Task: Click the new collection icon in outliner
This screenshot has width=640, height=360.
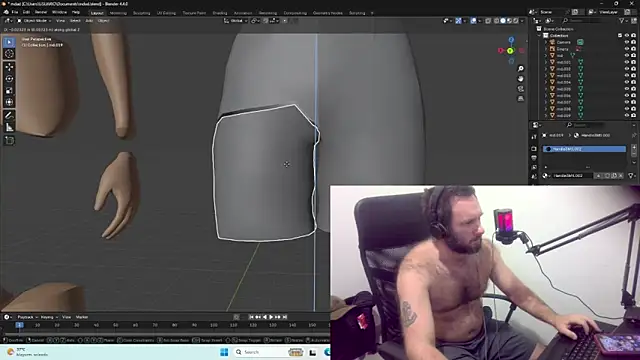Action: coord(633,21)
